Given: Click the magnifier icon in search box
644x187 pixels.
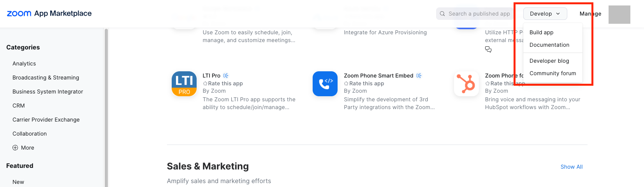Looking at the screenshot, I should (x=442, y=14).
